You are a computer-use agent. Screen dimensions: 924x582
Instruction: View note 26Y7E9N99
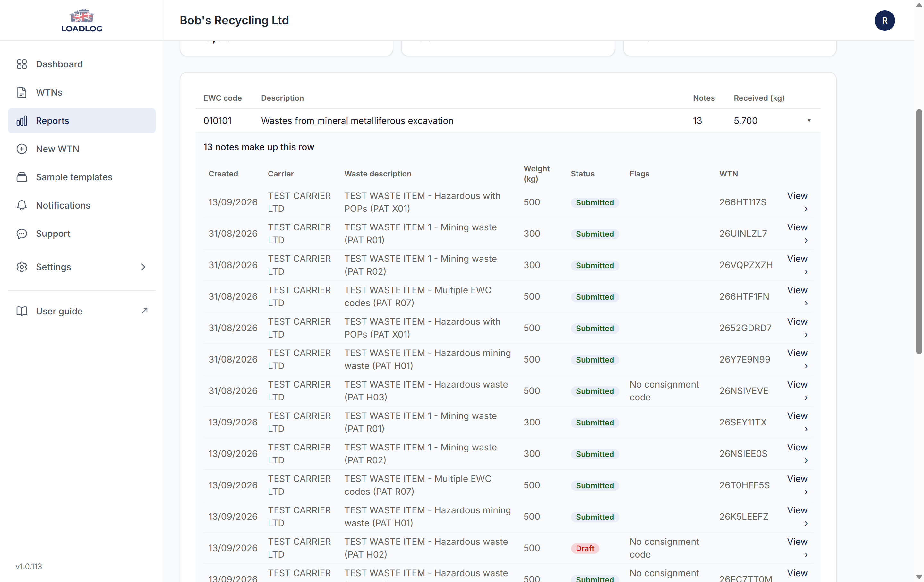tap(797, 359)
